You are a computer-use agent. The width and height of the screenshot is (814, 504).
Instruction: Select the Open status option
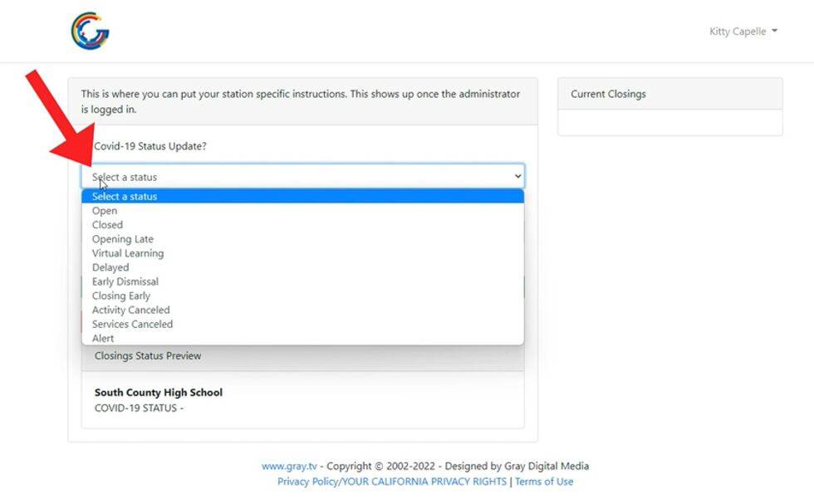point(105,211)
